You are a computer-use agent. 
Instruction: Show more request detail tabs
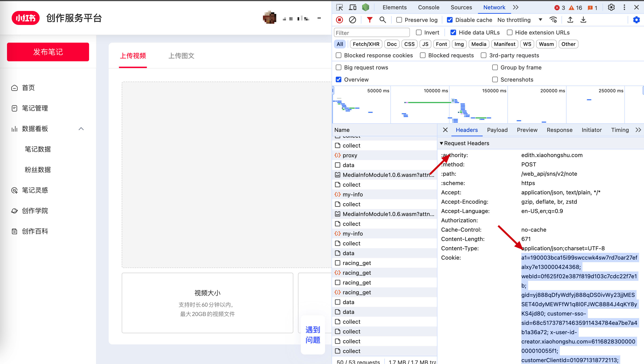(638, 130)
